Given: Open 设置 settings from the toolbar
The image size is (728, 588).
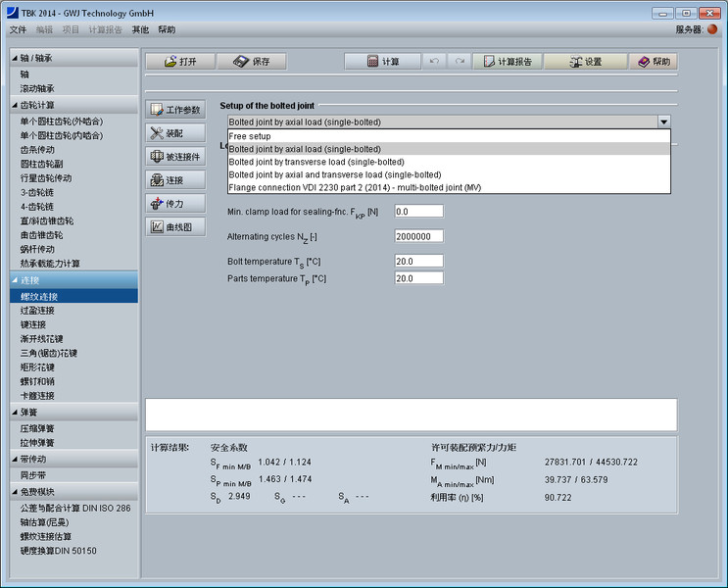Looking at the screenshot, I should click(584, 61).
